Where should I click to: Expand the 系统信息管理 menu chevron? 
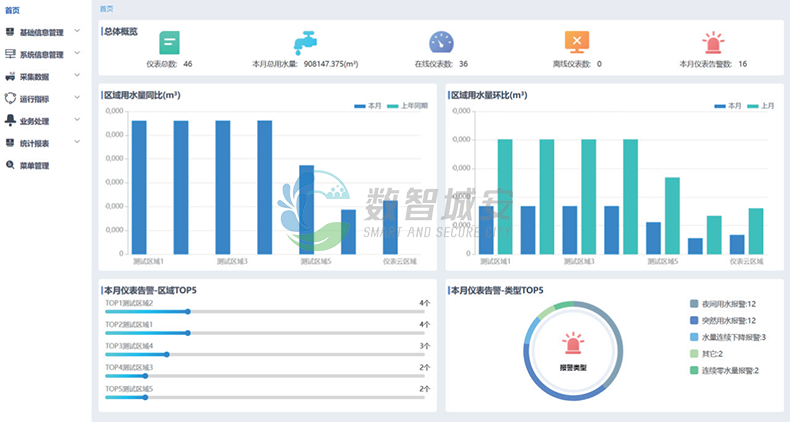tap(77, 54)
